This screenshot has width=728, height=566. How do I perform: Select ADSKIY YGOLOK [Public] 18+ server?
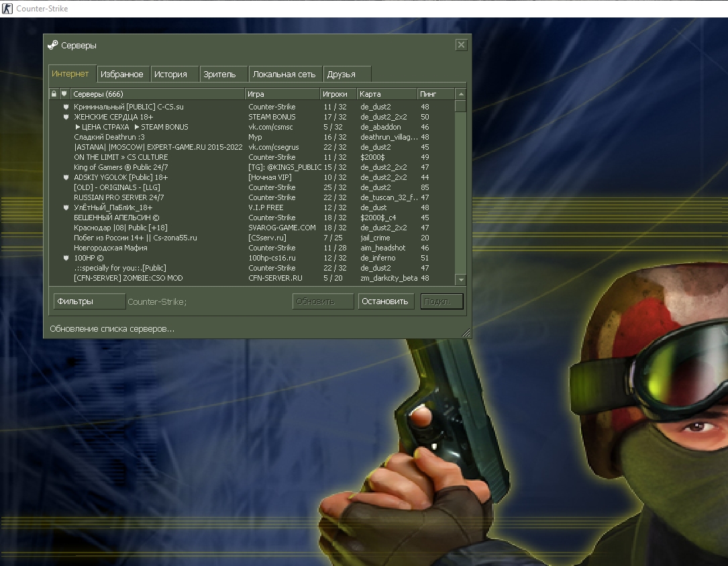(252, 177)
